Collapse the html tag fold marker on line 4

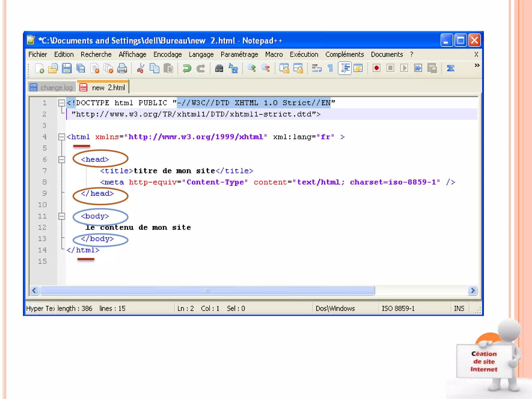point(62,137)
